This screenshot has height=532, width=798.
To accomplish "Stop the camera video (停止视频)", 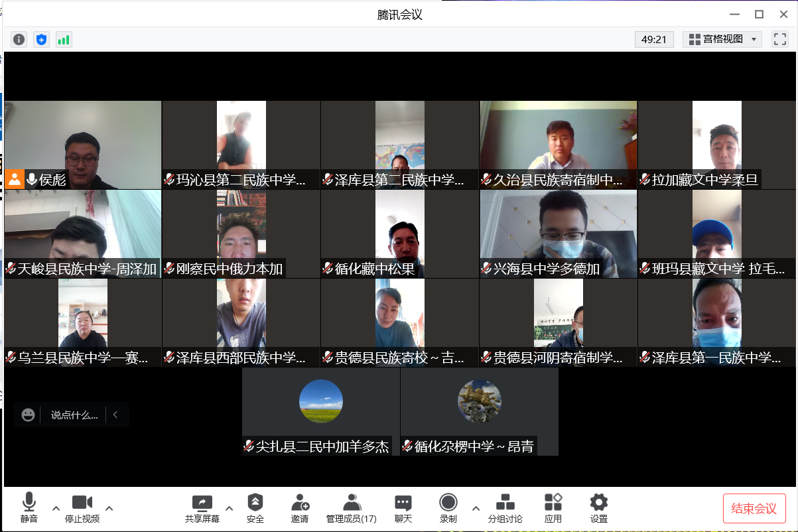I will (x=82, y=509).
